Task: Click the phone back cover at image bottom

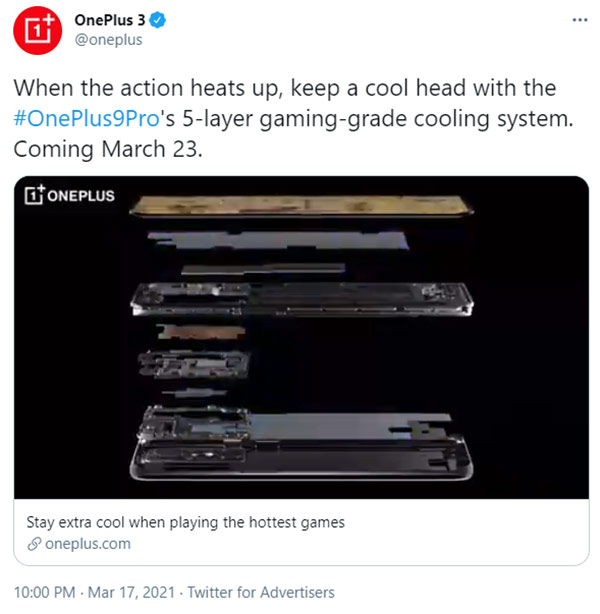Action: point(302,458)
